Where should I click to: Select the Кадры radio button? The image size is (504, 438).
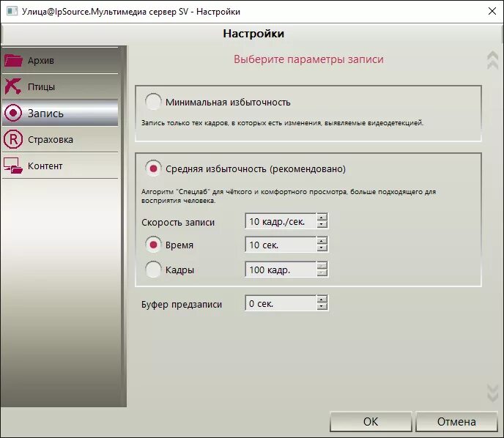(x=153, y=270)
